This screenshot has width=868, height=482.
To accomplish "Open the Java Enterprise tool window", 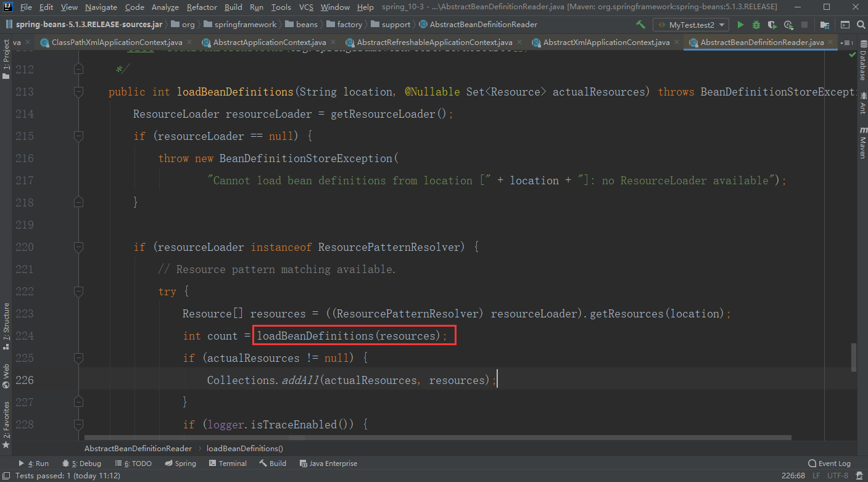I will (328, 464).
